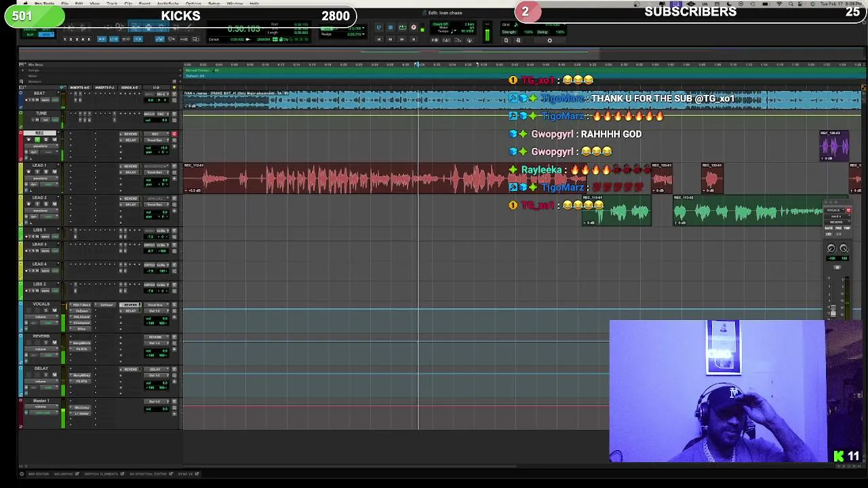This screenshot has height=488, width=868.
Task: Open the Edit menu
Action: tap(79, 3)
